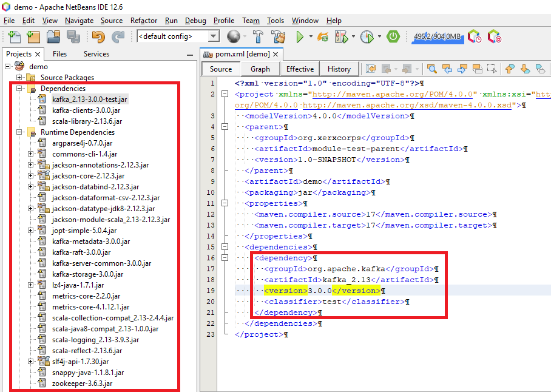The image size is (551, 392).
Task: Collapse fold at dependency tag line 16
Action: pos(225,258)
